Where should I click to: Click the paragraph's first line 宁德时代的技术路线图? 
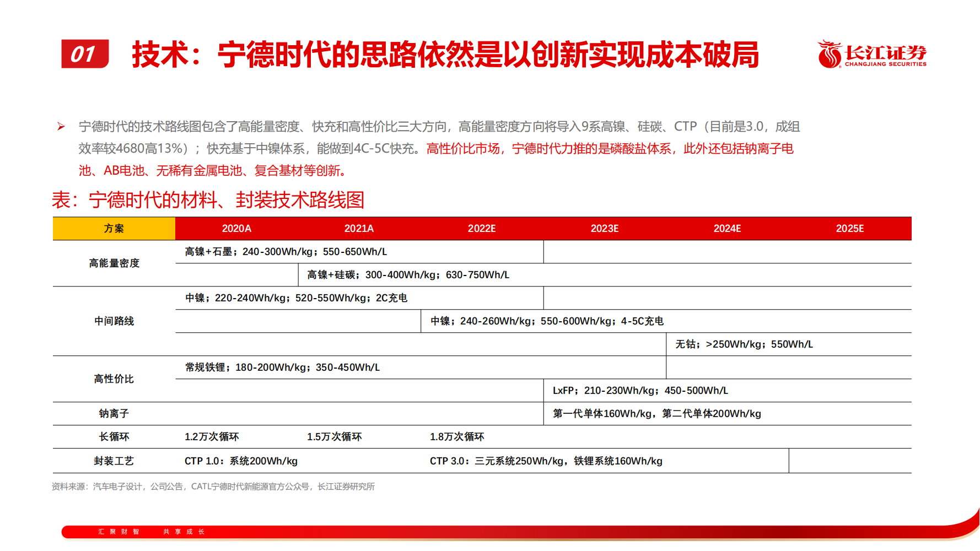point(439,127)
